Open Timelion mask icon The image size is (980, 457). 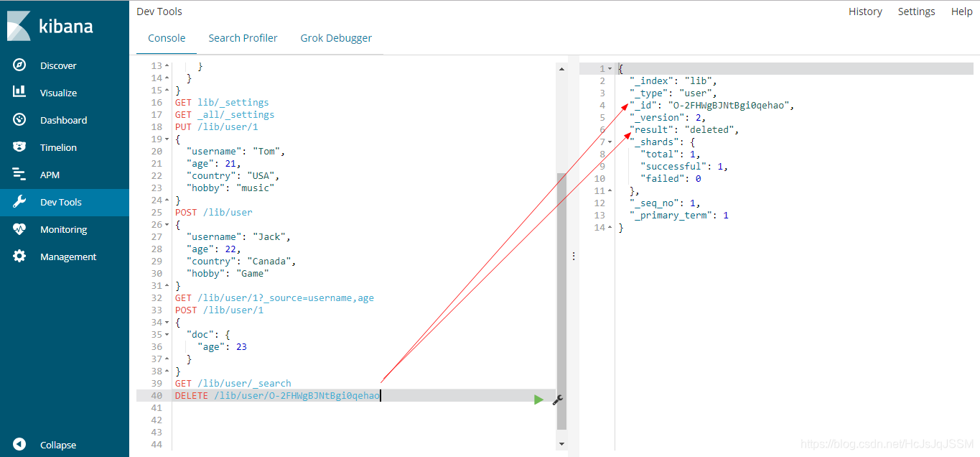coord(19,147)
